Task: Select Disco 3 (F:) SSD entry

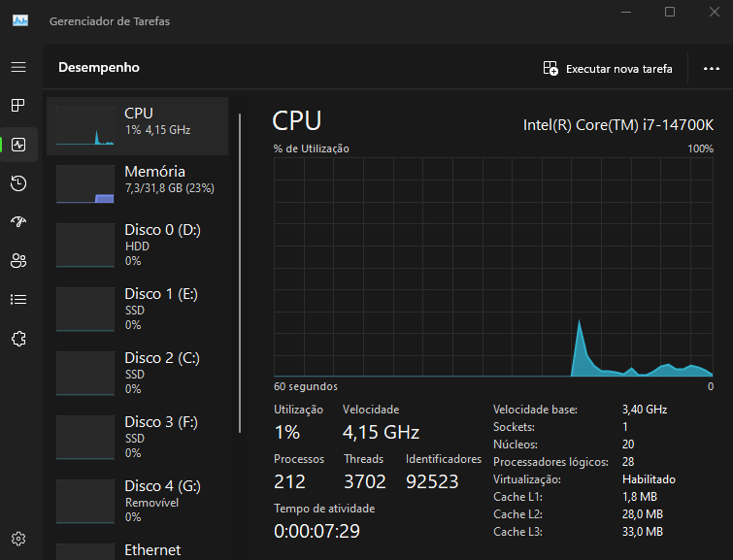Action: [x=138, y=437]
